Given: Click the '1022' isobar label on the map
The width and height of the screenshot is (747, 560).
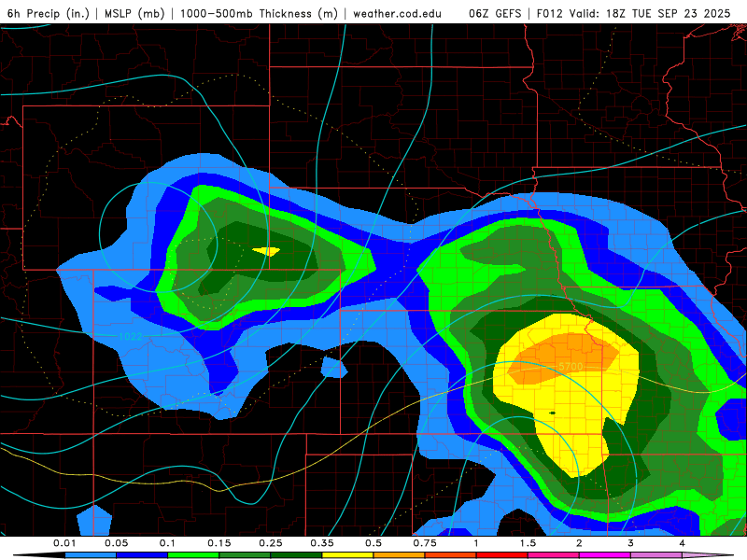Looking at the screenshot, I should pos(130,337).
